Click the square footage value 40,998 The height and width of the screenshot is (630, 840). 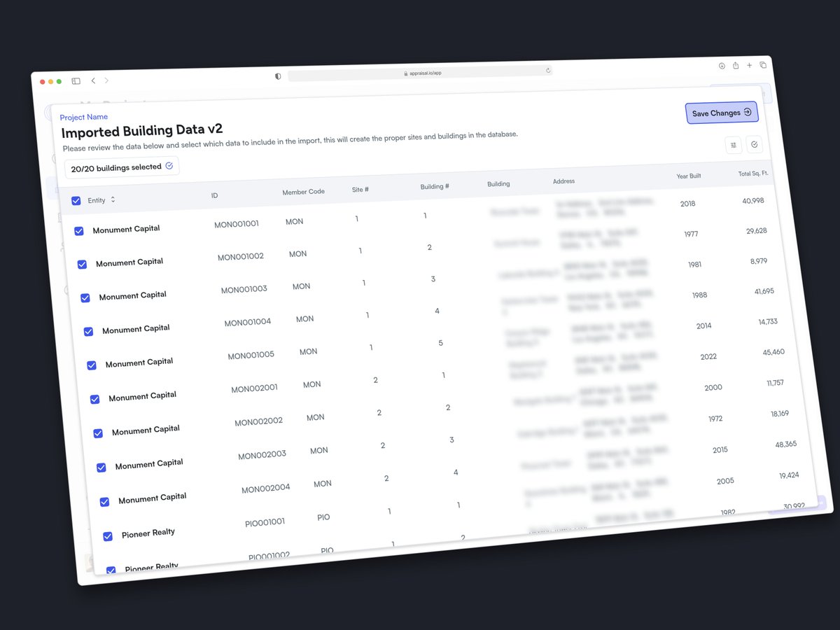[x=753, y=201]
